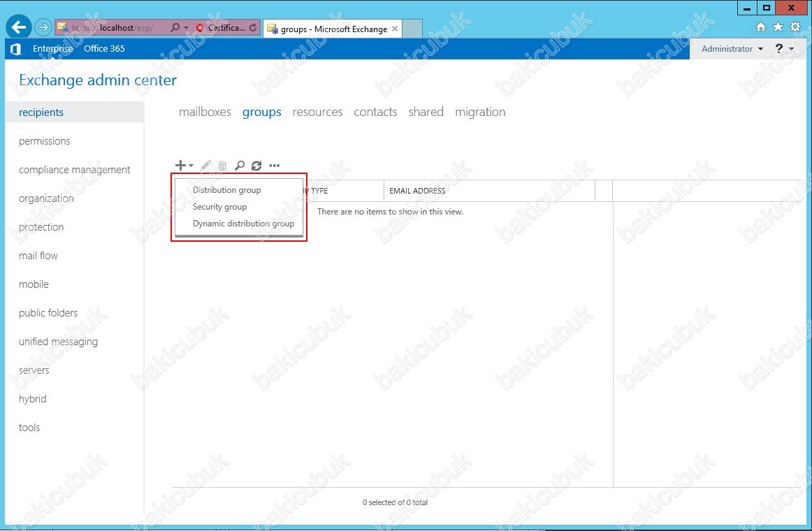Screen dimensions: 812x531
Task: Click the delete trash icon
Action: [223, 166]
